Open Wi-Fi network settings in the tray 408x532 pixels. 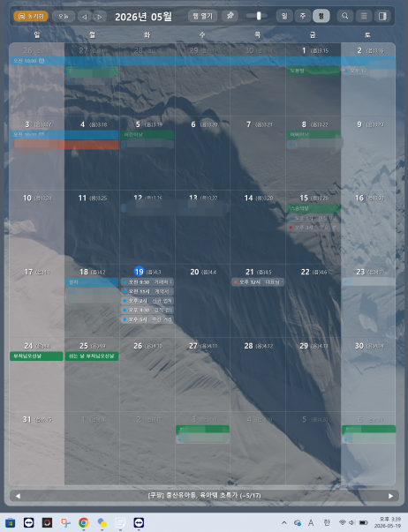click(x=343, y=522)
